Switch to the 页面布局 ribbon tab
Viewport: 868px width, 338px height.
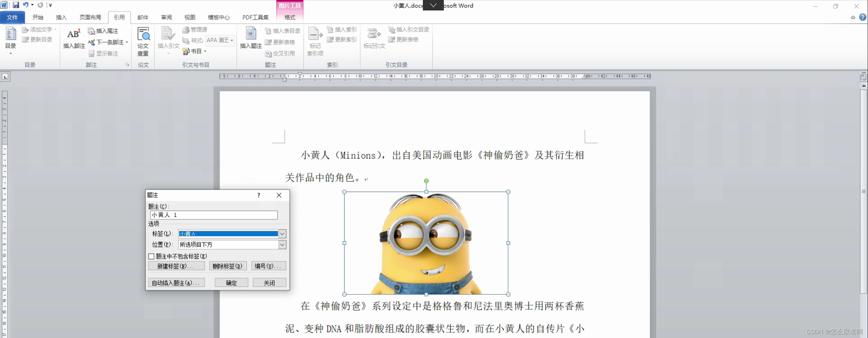pos(90,17)
